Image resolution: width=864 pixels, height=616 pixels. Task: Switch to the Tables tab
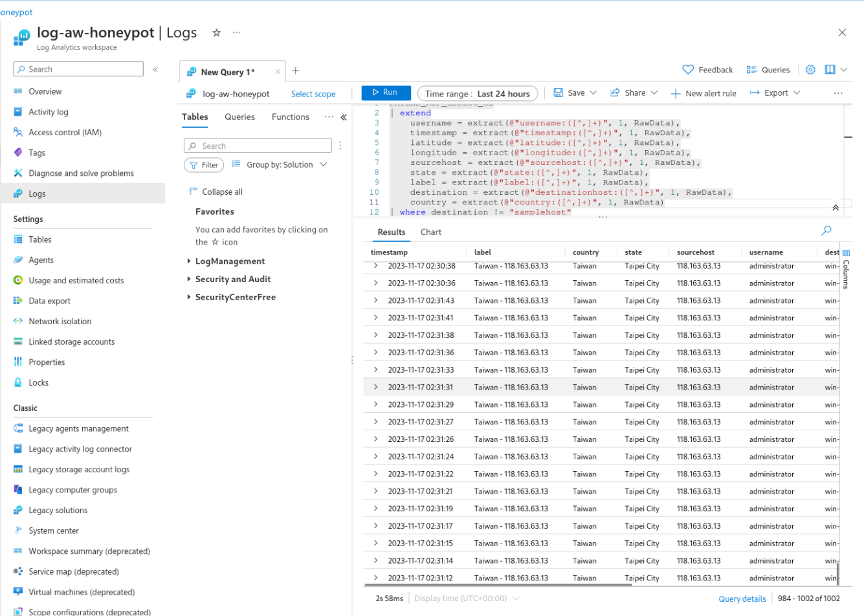click(x=195, y=117)
